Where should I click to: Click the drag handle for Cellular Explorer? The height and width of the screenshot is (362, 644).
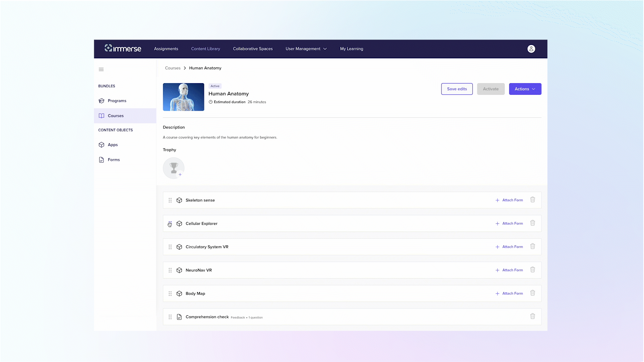pyautogui.click(x=170, y=224)
